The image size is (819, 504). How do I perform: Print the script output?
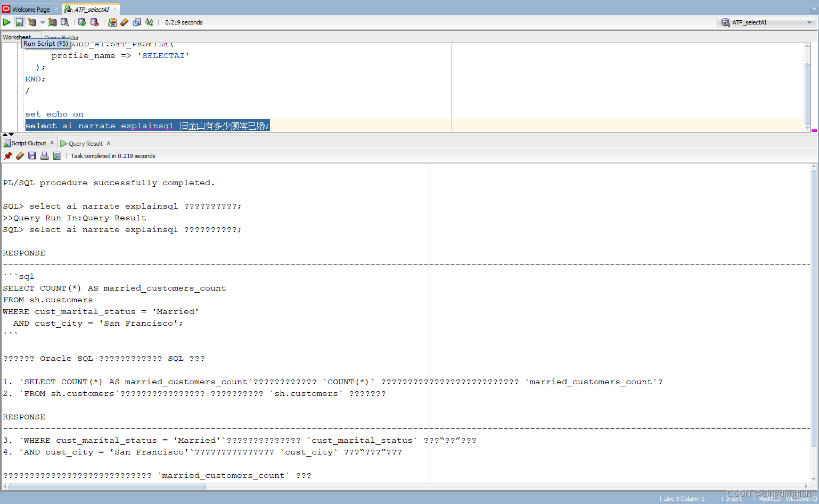[x=45, y=155]
